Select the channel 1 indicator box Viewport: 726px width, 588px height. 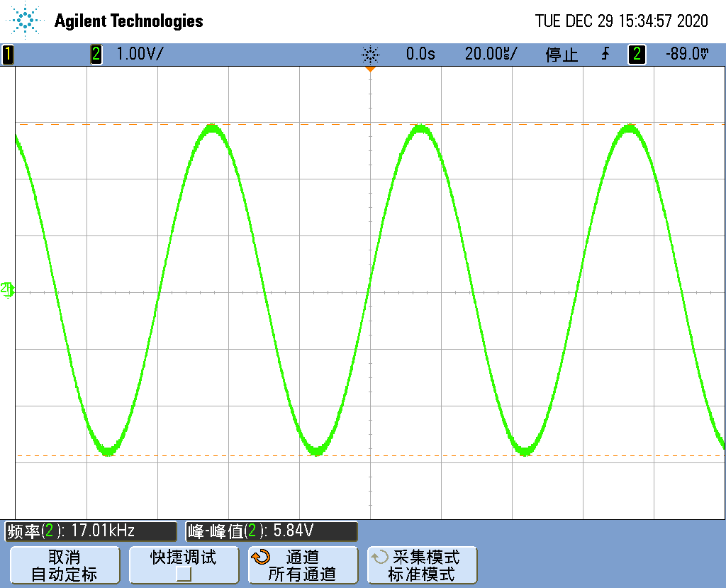pos(8,54)
